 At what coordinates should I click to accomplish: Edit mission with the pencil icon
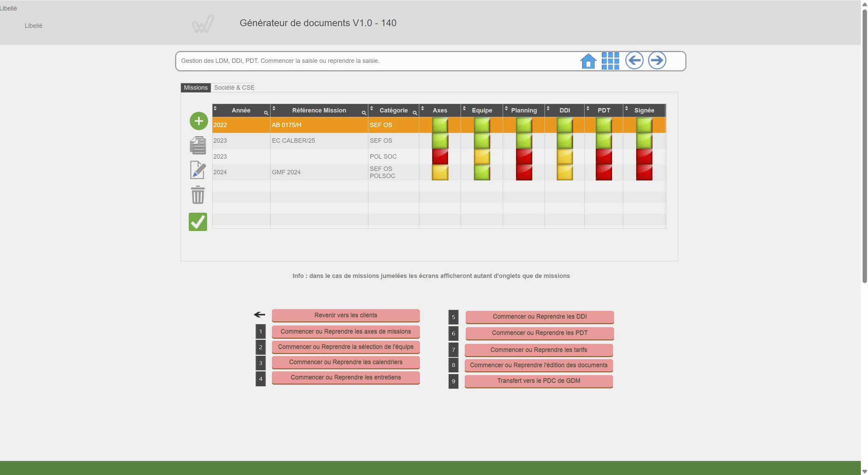pos(198,170)
